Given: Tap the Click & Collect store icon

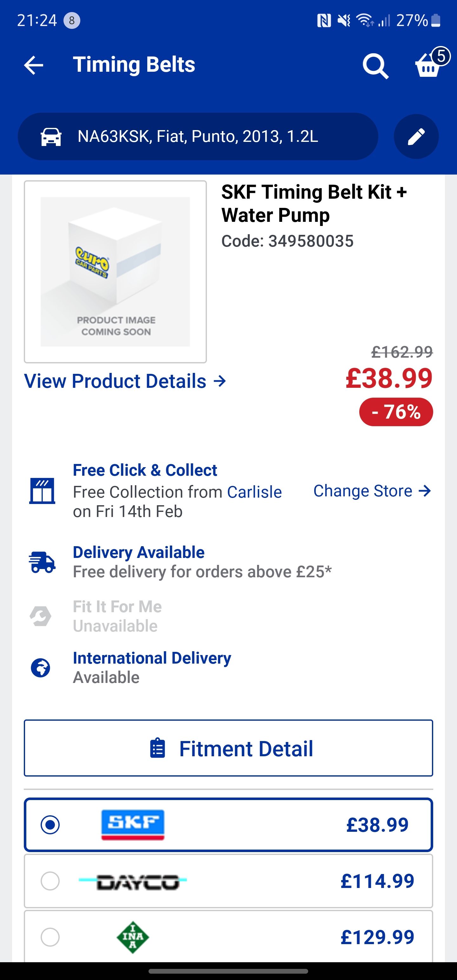Looking at the screenshot, I should click(x=42, y=491).
